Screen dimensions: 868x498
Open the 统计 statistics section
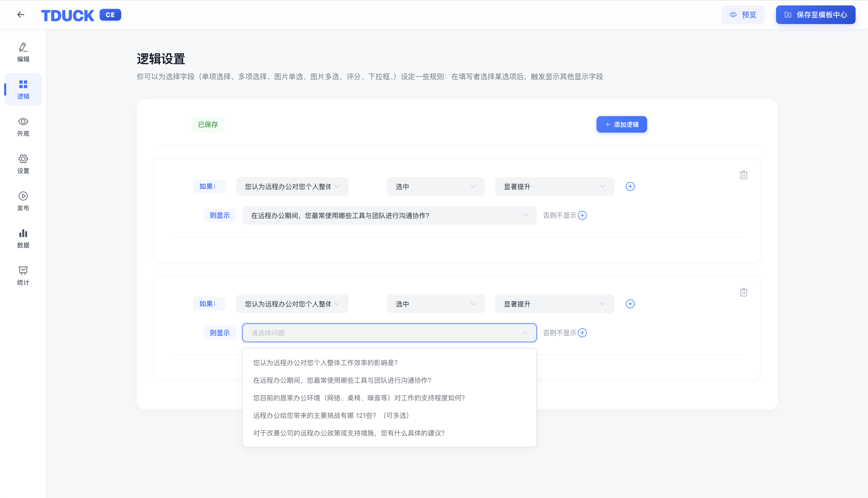(23, 276)
